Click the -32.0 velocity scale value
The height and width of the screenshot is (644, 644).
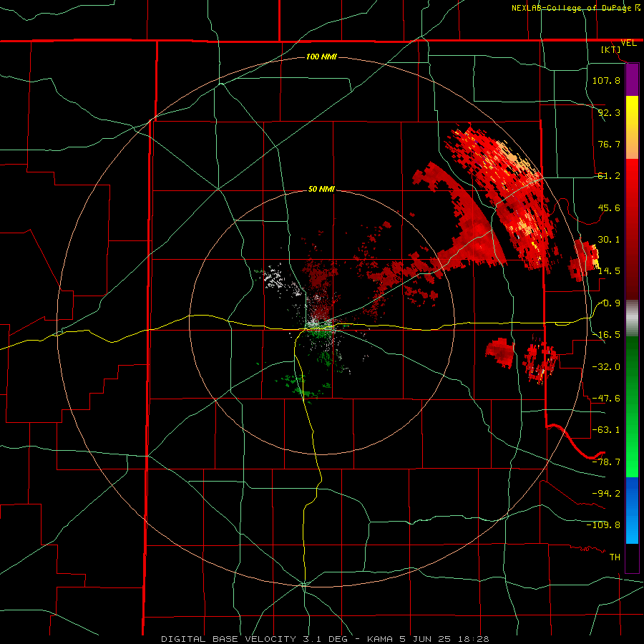click(x=606, y=366)
